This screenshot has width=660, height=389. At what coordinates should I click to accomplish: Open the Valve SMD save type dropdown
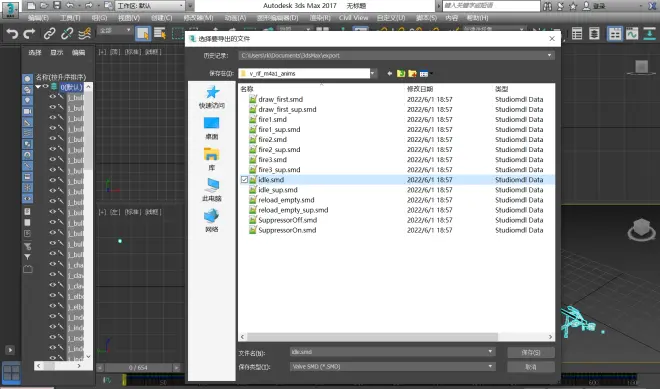point(490,367)
